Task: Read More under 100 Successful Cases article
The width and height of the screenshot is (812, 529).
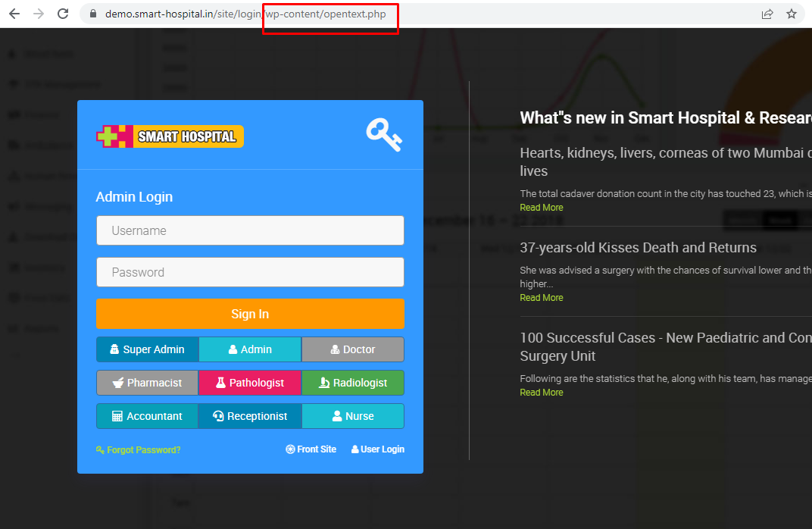Action: (x=541, y=393)
